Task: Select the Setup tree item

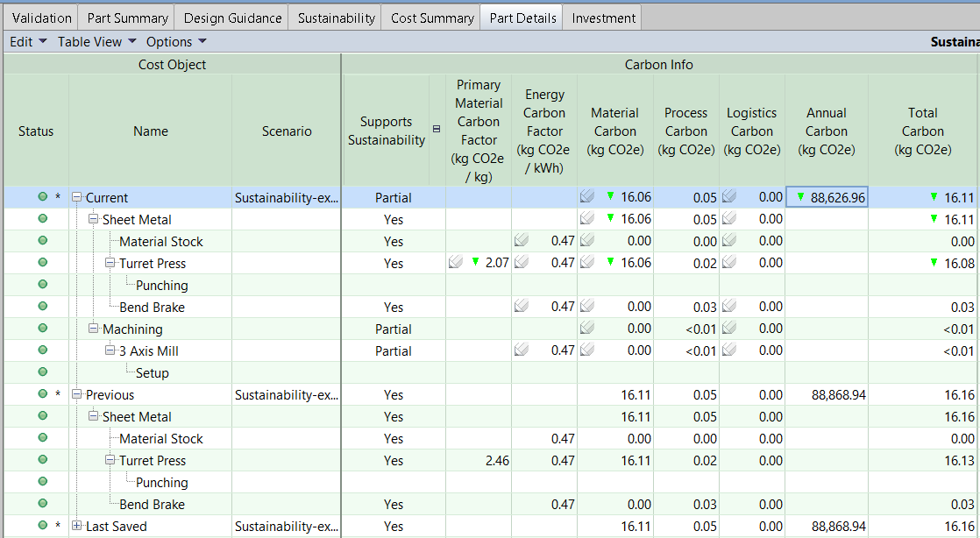Action: coord(153,373)
